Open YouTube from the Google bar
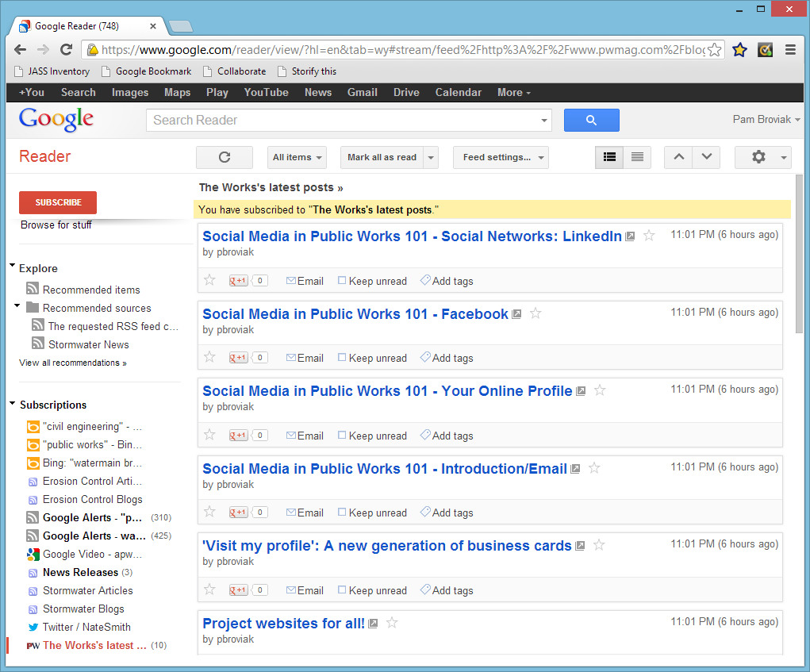 tap(266, 93)
